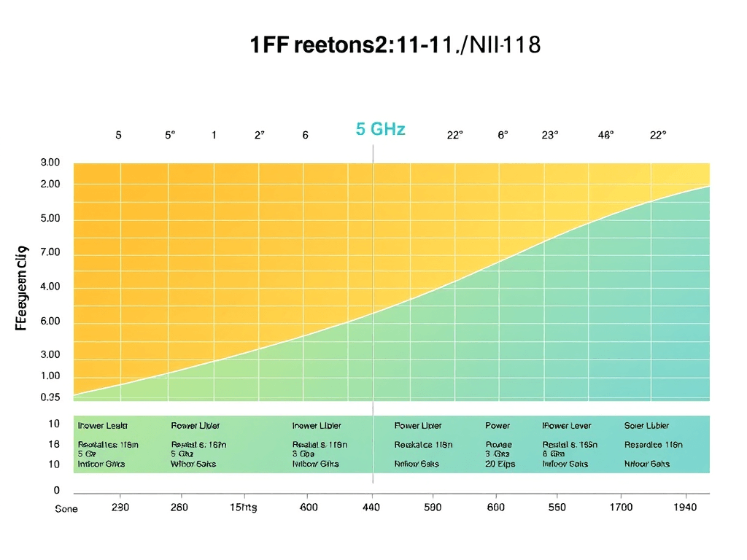Select the teal 5 GHz label

click(x=380, y=130)
